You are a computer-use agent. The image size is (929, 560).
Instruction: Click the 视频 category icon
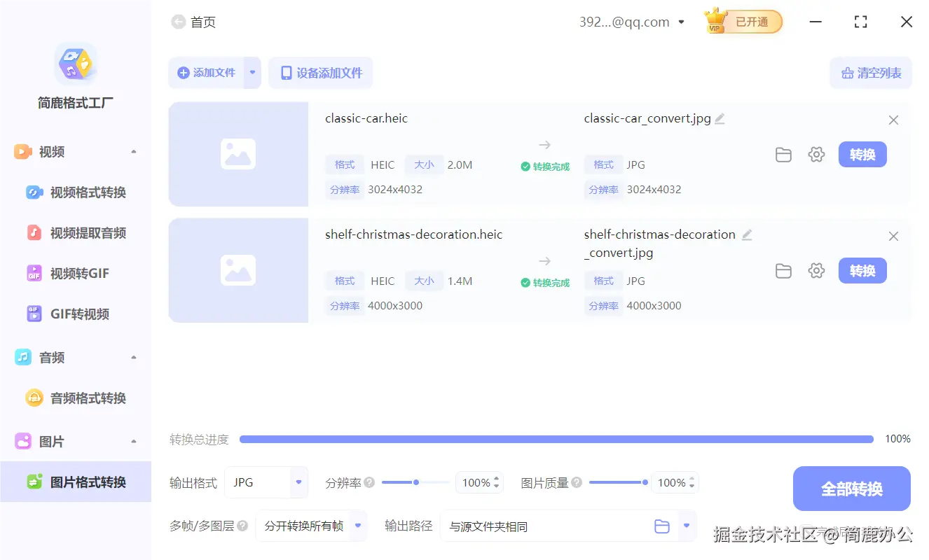[23, 151]
